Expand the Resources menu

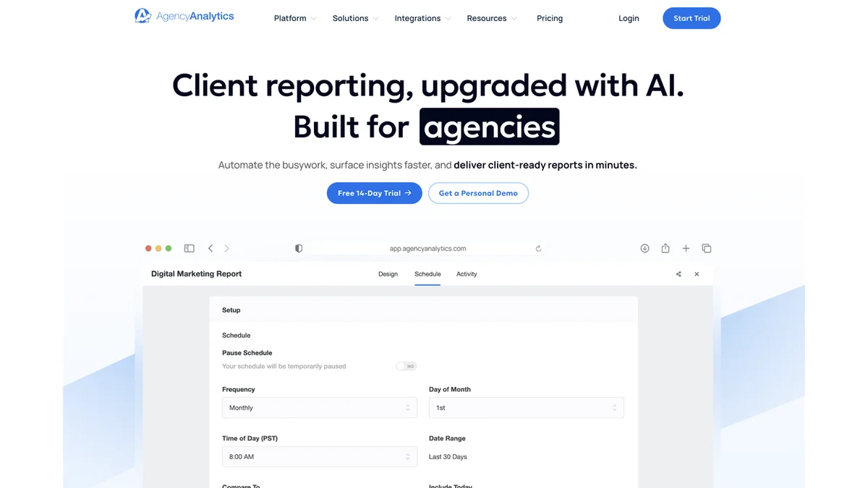click(492, 18)
